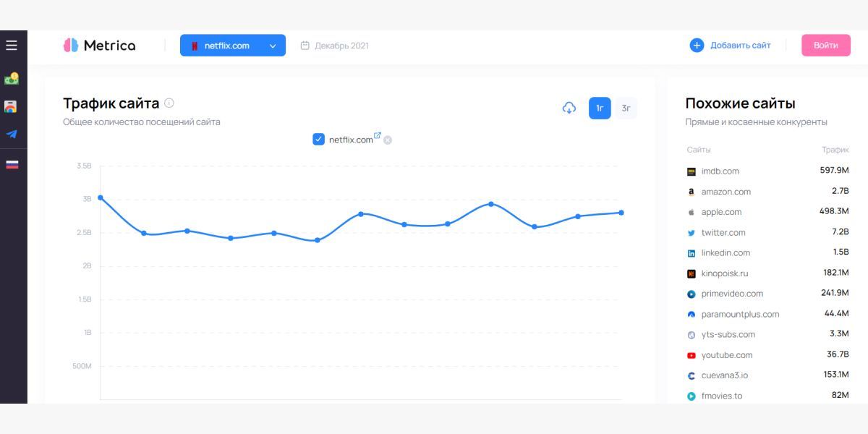
Task: Click the last data point on the chart line
Action: tap(621, 213)
